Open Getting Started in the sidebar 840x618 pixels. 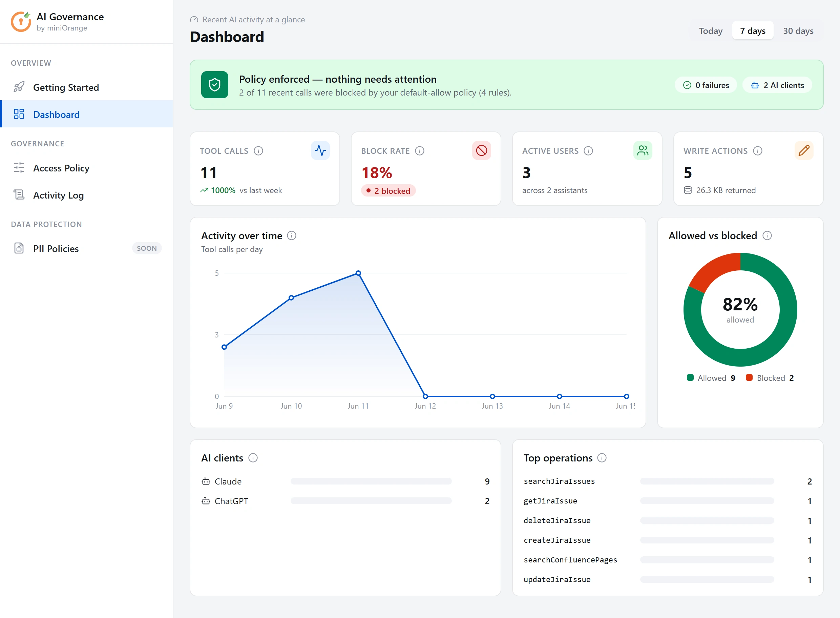click(86, 87)
